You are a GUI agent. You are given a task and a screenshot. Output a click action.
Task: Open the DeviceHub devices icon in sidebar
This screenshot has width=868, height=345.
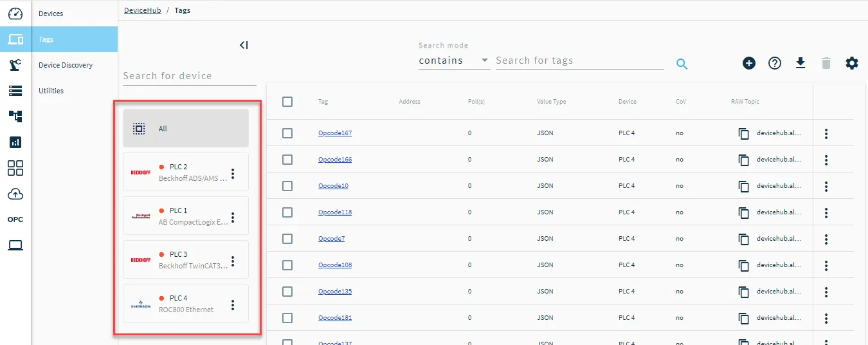(x=15, y=39)
